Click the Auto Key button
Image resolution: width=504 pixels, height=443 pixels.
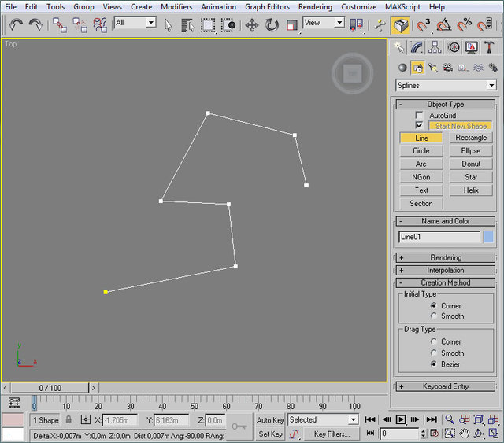[270, 420]
